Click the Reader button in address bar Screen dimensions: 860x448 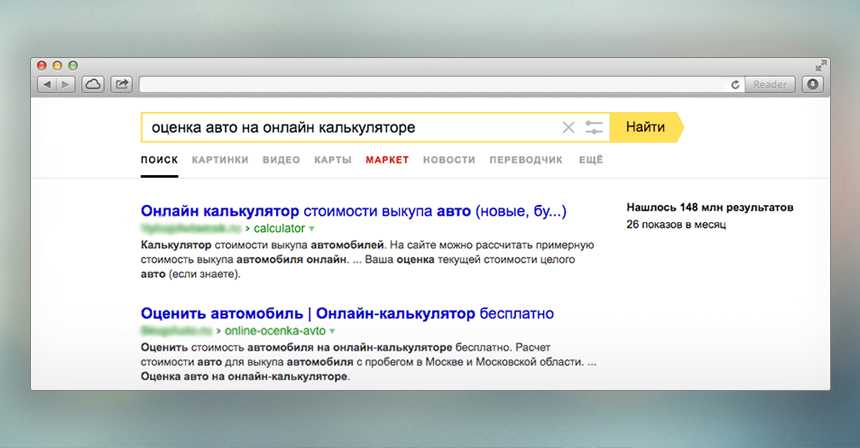(x=770, y=85)
